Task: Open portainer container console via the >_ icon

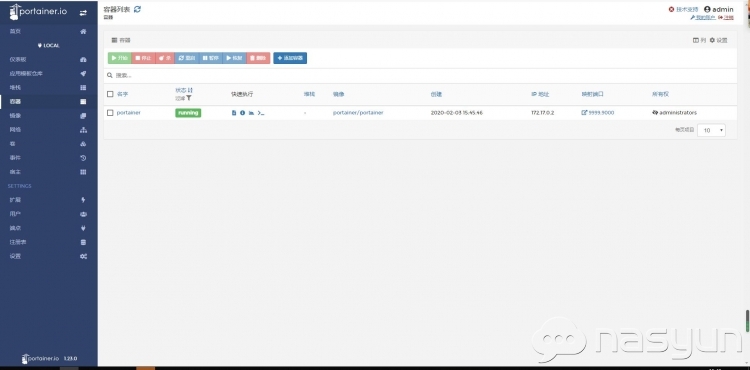Action: point(261,113)
